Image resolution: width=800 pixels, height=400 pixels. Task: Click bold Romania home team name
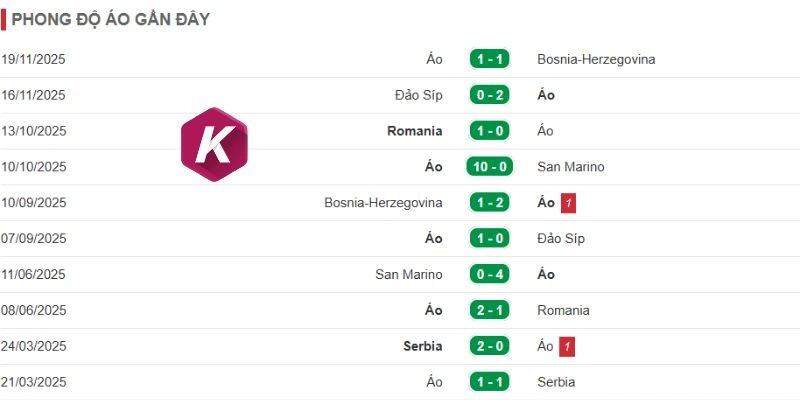414,131
